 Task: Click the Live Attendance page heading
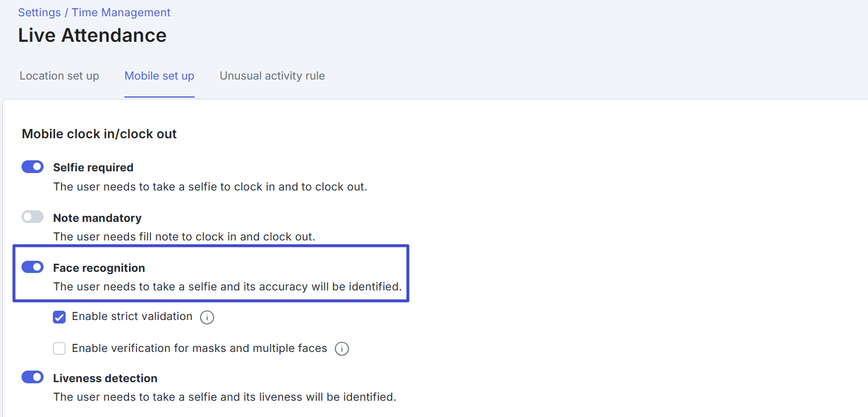click(92, 35)
